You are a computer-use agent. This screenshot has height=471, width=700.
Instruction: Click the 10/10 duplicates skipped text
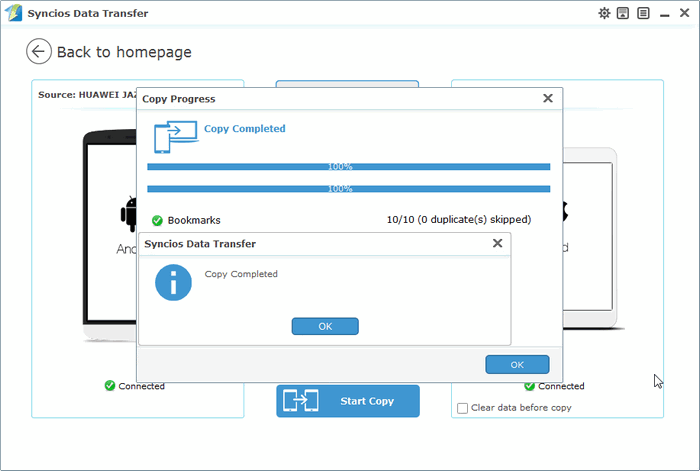point(459,220)
